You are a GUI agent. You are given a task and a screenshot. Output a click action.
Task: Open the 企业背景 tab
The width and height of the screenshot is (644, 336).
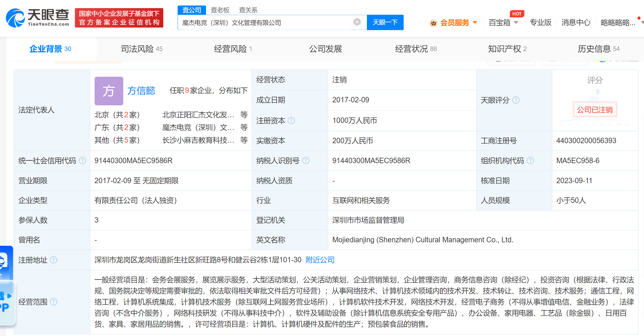point(50,49)
